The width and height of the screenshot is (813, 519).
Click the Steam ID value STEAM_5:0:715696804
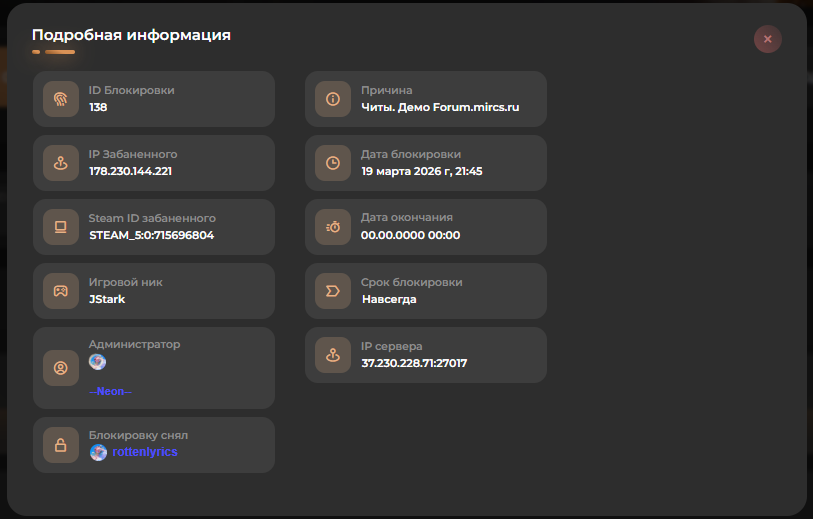[x=151, y=235]
